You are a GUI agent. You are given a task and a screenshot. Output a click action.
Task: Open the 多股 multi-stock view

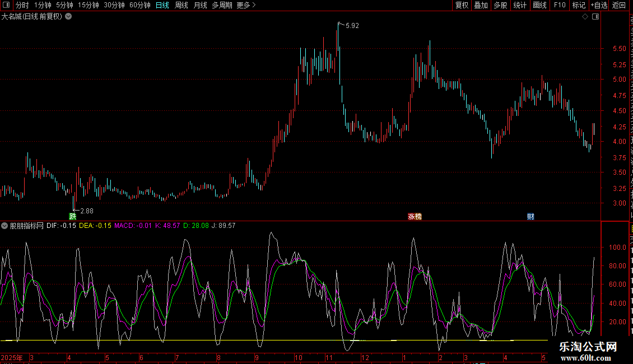coord(501,5)
